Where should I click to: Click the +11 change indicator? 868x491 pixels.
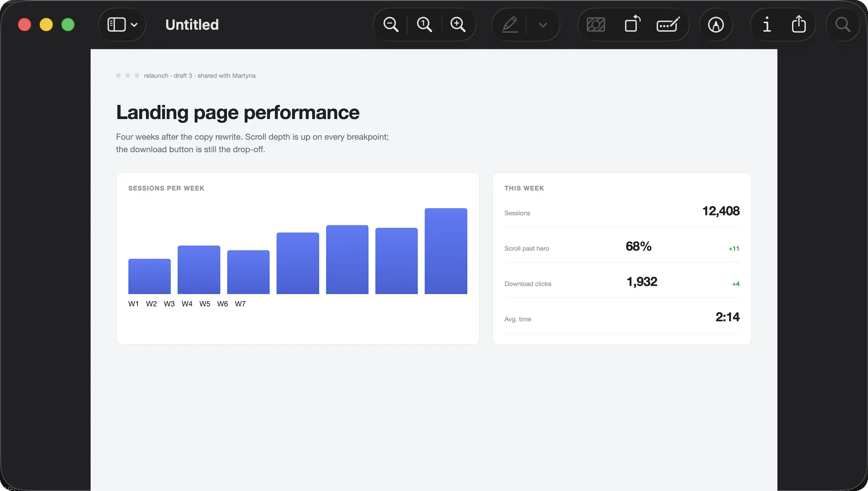(x=734, y=248)
